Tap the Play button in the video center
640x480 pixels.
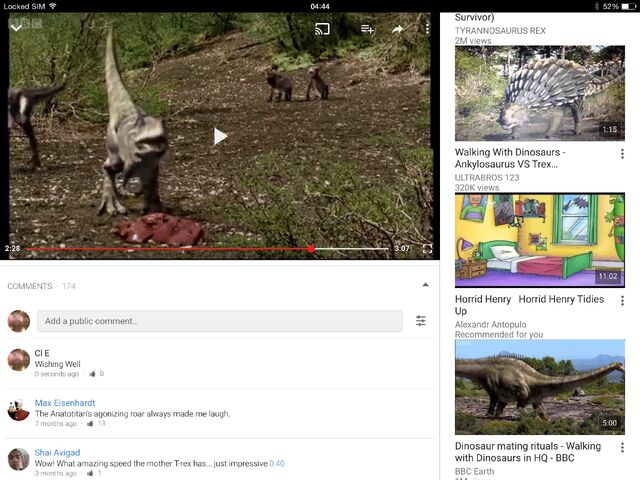220,136
